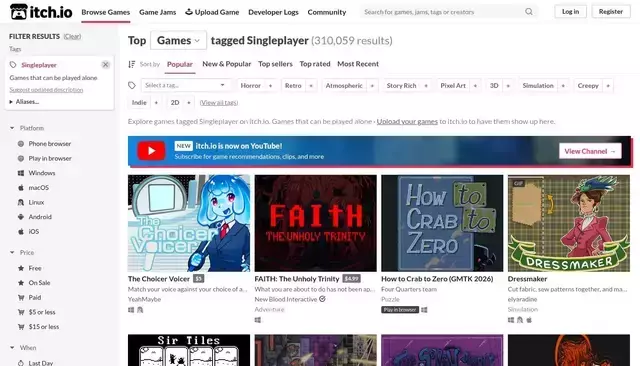Click the tag icon beside the tag selector
This screenshot has width=640, height=366.
click(x=132, y=85)
